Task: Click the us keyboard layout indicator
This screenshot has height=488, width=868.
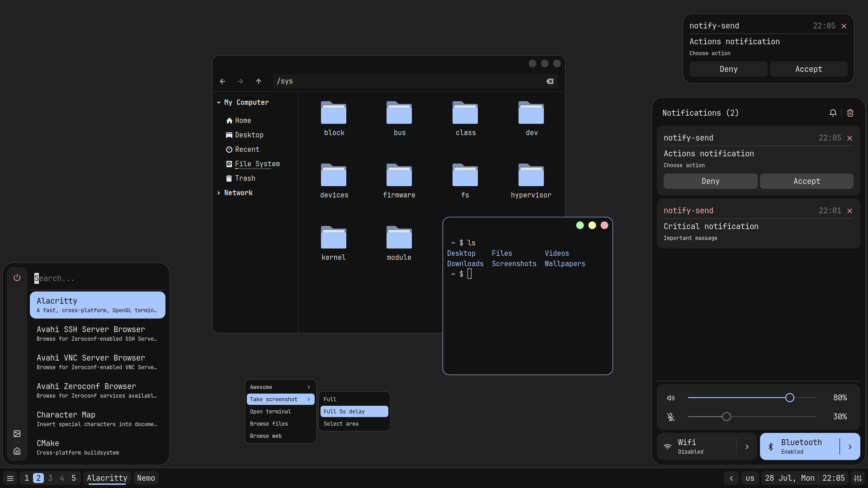Action: click(750, 478)
